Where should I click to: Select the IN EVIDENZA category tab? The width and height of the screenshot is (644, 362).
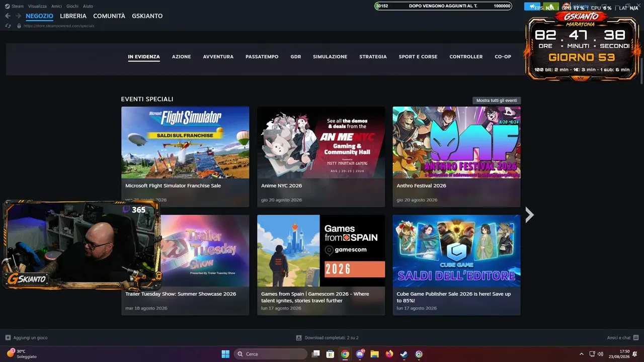pyautogui.click(x=144, y=57)
